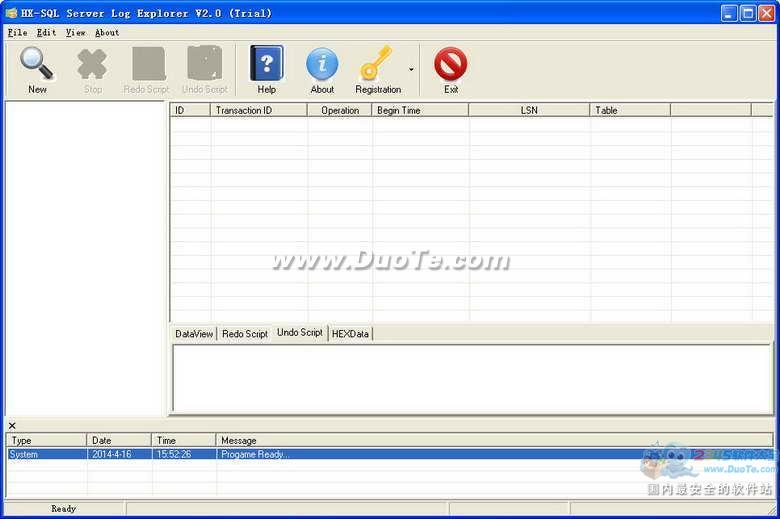The image size is (780, 519).
Task: Click the Registration key icon
Action: click(376, 63)
